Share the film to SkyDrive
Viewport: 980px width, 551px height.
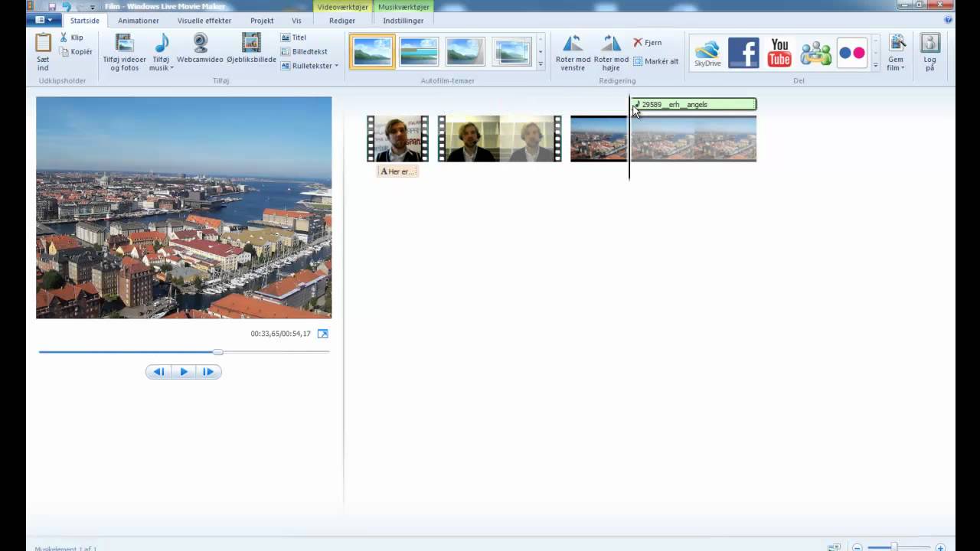[x=707, y=52]
